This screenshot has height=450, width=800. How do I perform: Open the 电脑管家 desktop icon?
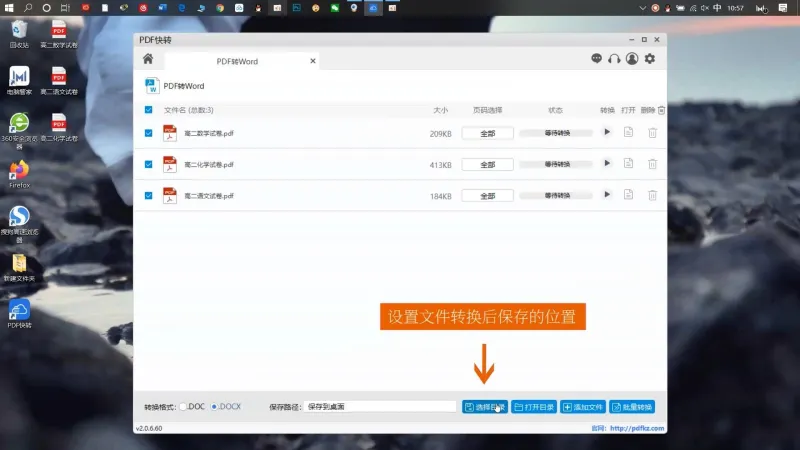(19, 81)
